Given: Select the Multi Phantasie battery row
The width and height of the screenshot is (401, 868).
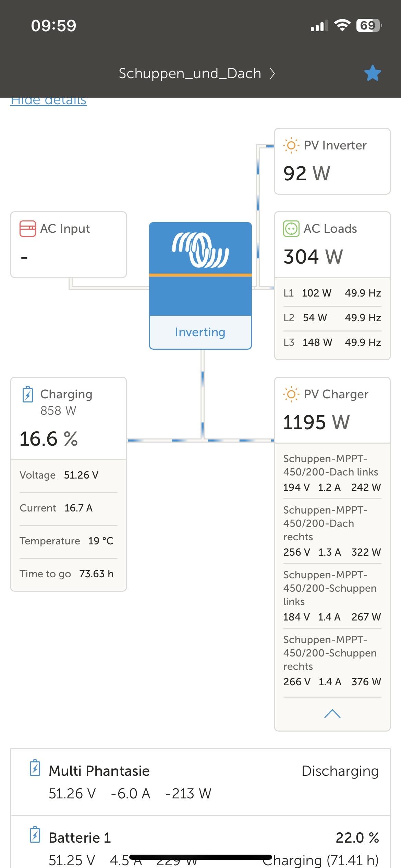Looking at the screenshot, I should tap(200, 782).
